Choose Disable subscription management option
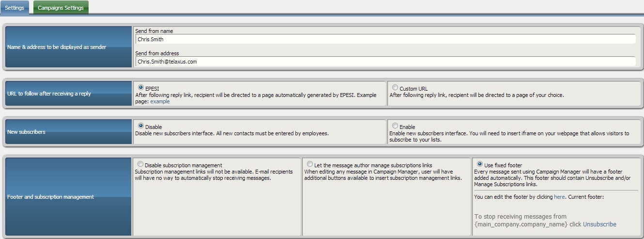Image resolution: width=644 pixels, height=239 pixels. [x=140, y=164]
